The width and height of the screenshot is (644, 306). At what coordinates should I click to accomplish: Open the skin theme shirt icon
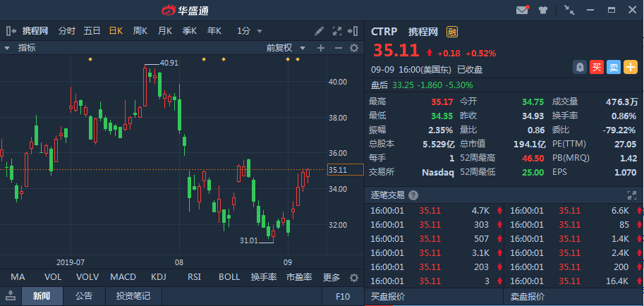pyautogui.click(x=543, y=11)
